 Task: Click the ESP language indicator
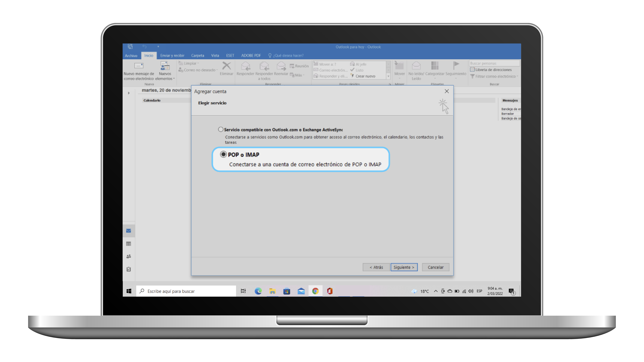(479, 291)
